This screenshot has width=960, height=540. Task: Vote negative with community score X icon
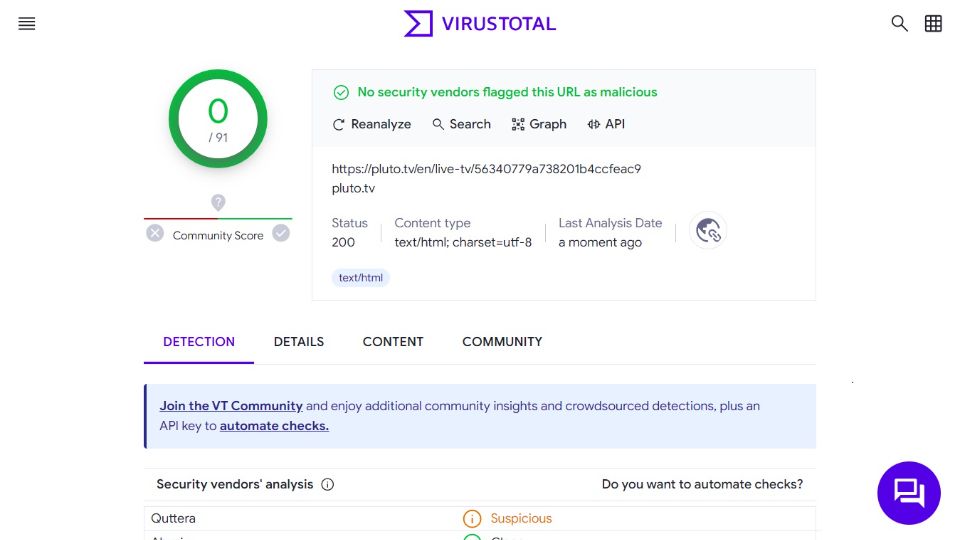(x=155, y=233)
